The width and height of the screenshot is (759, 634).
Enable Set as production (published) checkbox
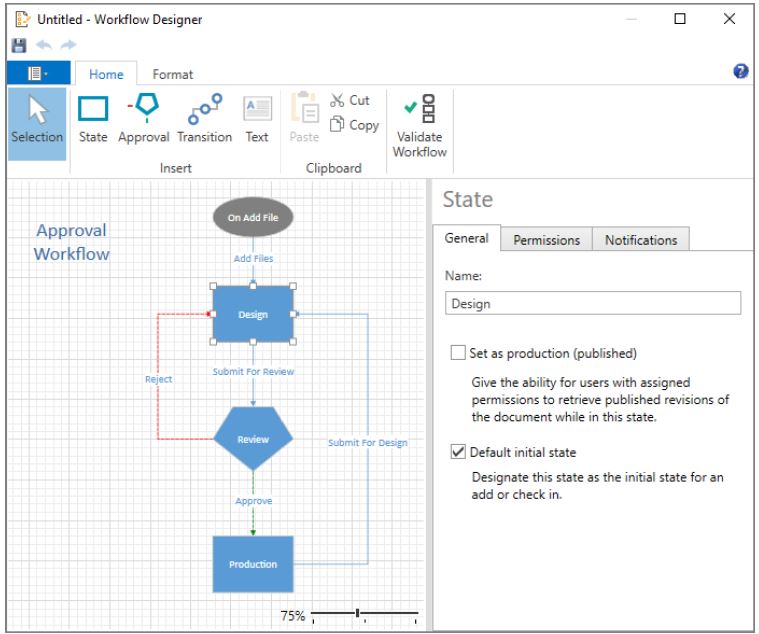click(457, 352)
